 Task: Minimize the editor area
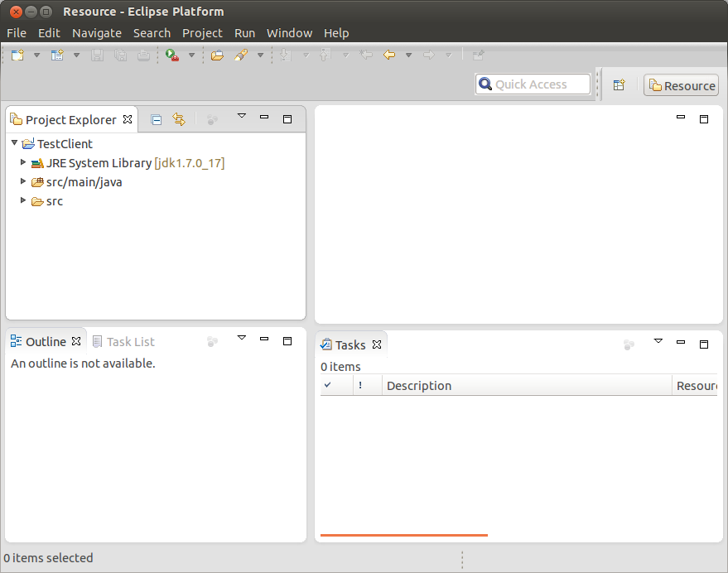point(681,117)
